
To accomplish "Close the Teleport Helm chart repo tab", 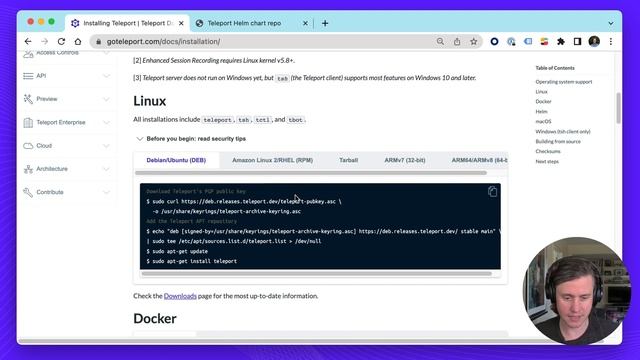I will tap(305, 23).
